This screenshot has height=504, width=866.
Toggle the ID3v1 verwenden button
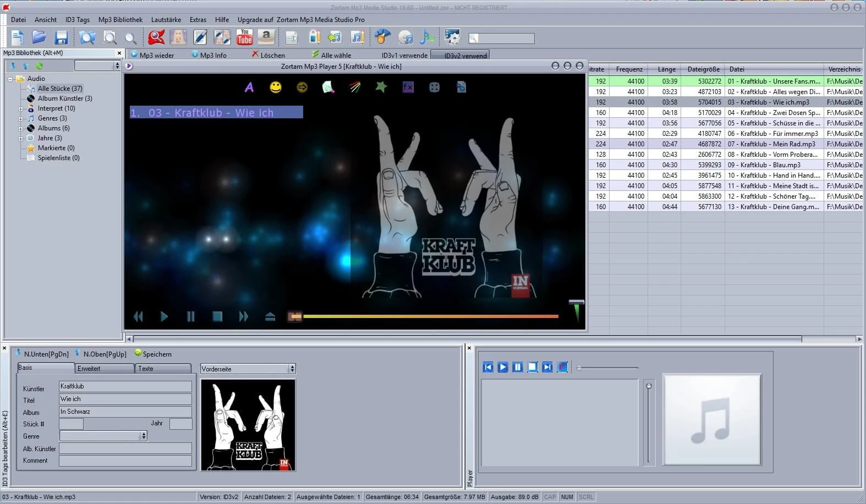(404, 56)
